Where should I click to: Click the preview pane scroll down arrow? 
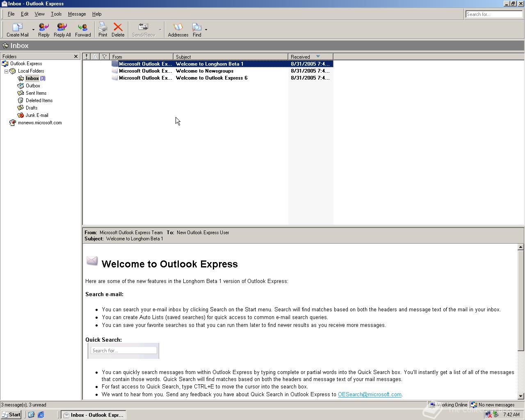click(520, 396)
